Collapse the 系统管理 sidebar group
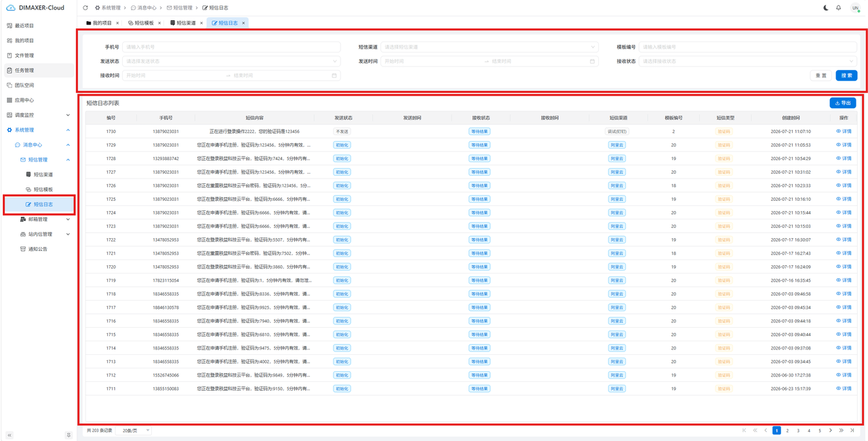 [x=68, y=130]
